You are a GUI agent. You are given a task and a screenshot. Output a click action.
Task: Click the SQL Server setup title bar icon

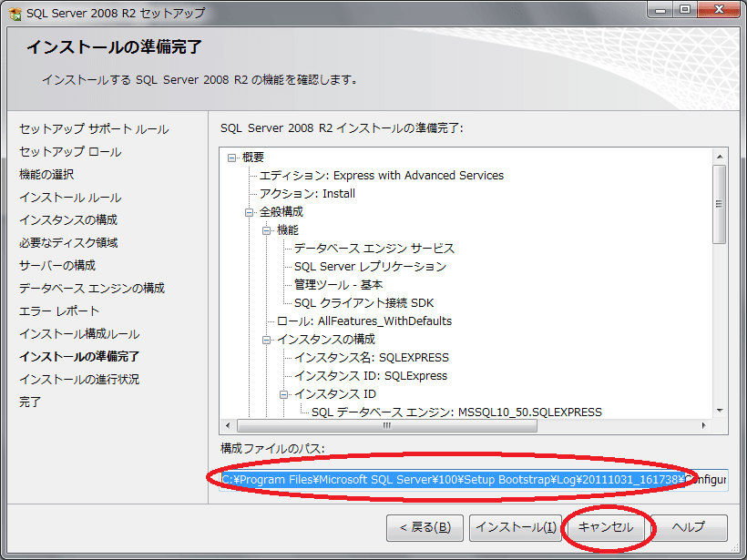point(13,13)
